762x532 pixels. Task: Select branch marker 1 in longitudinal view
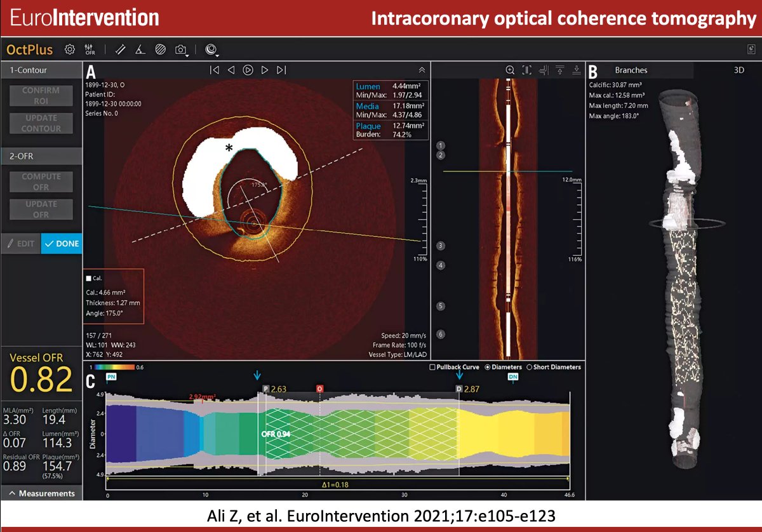tap(441, 145)
